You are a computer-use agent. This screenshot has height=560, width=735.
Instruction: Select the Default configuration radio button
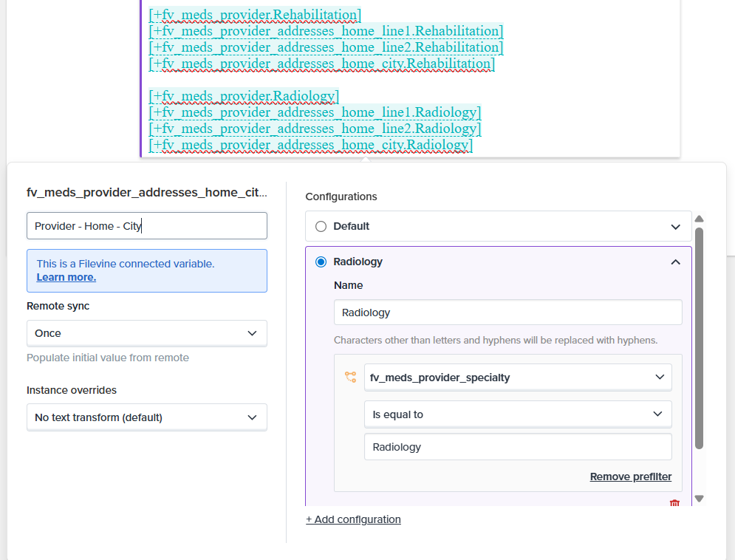point(321,227)
